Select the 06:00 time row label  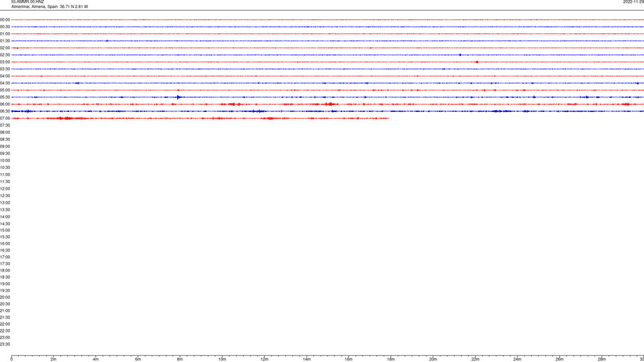(5, 105)
